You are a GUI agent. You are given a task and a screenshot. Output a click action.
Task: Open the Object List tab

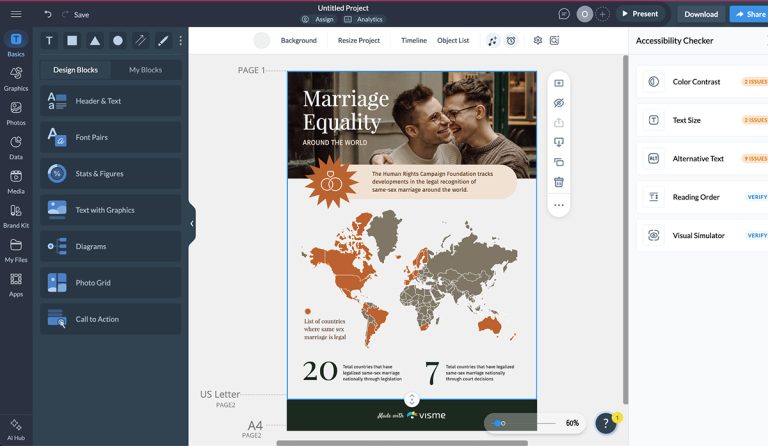453,41
